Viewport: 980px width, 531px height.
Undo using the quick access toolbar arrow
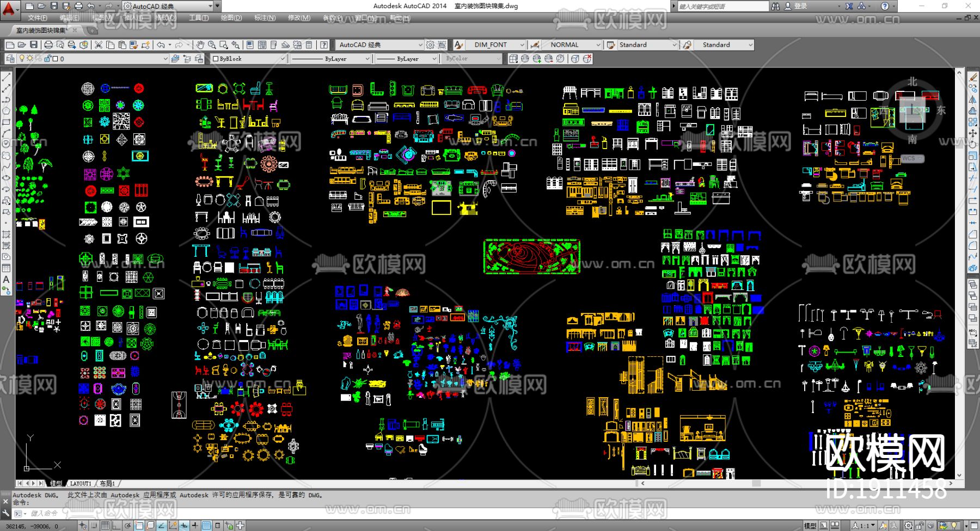91,6
